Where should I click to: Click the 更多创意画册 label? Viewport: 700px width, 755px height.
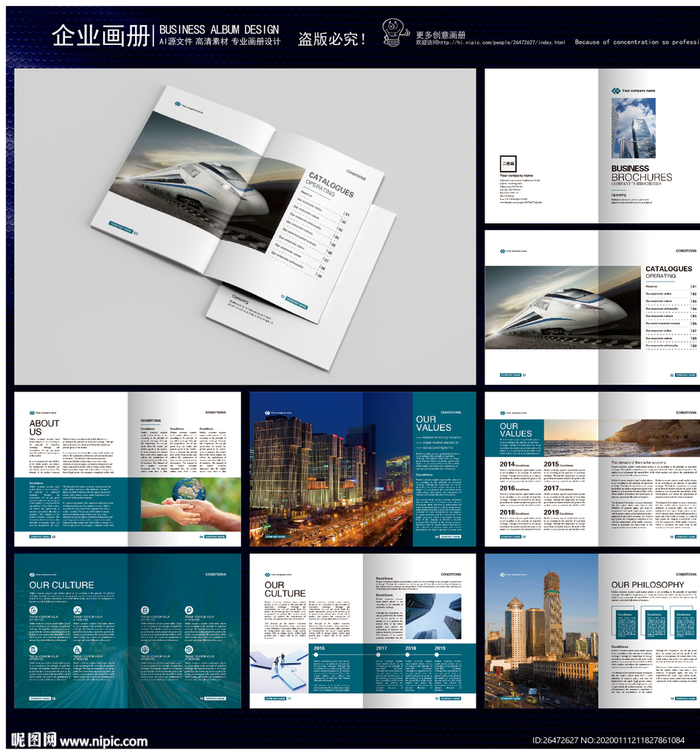[441, 35]
